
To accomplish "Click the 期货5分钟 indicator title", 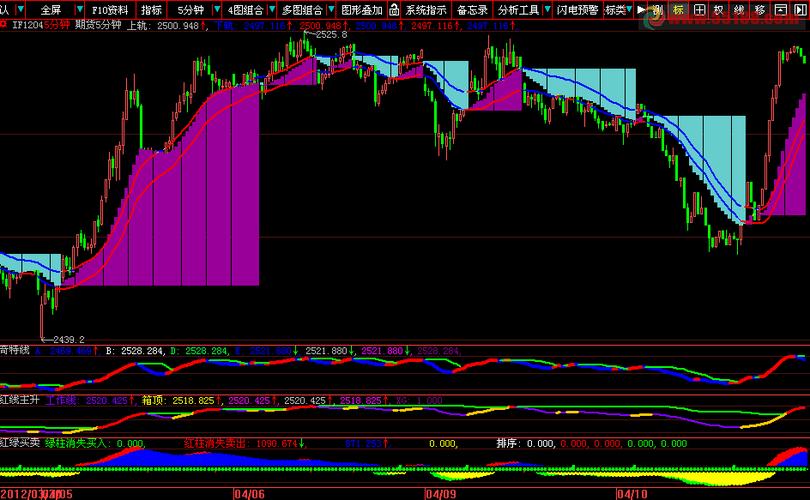I will pos(98,25).
